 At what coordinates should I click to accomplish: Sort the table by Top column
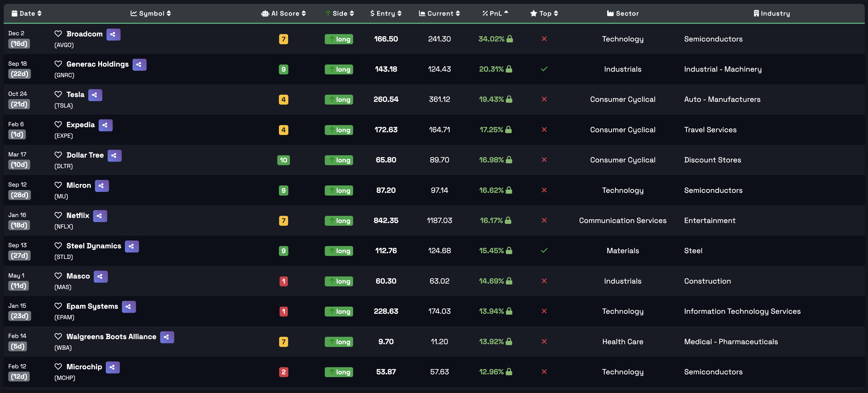544,13
